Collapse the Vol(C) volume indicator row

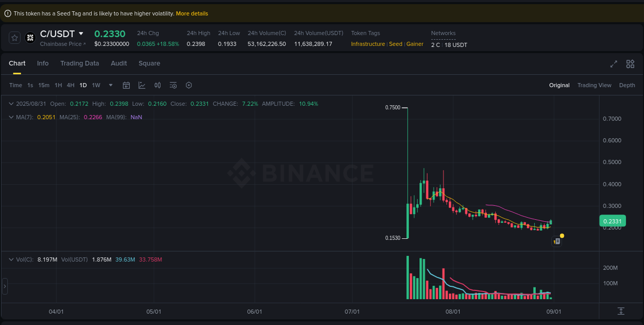point(11,259)
